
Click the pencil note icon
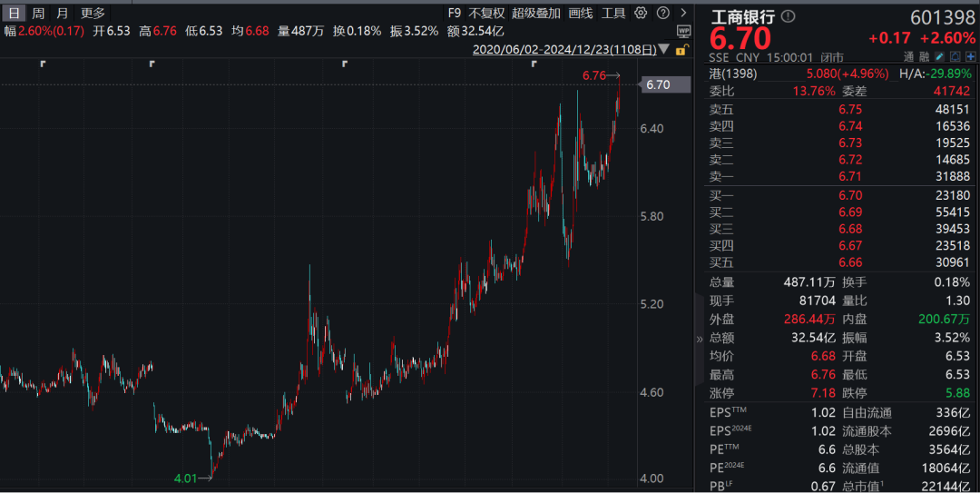point(938,56)
